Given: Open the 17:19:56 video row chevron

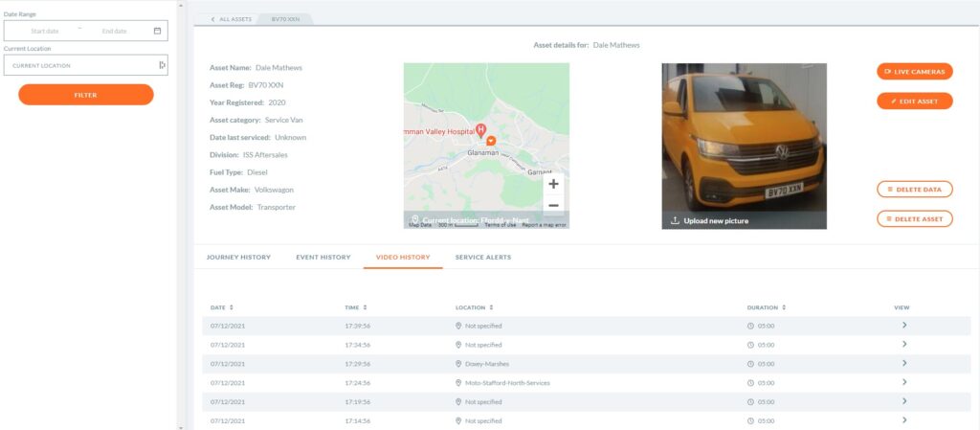Looking at the screenshot, I should (x=903, y=401).
